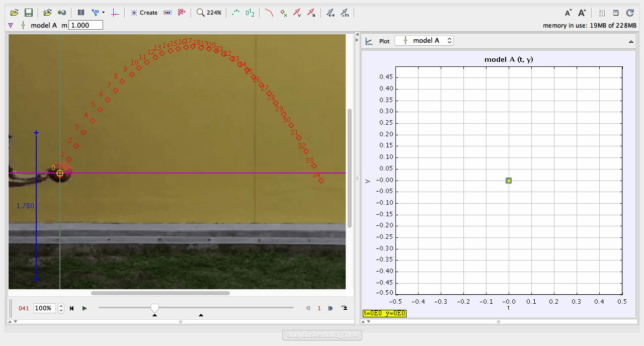Decrease font size icon
644x346 pixels.
point(568,13)
